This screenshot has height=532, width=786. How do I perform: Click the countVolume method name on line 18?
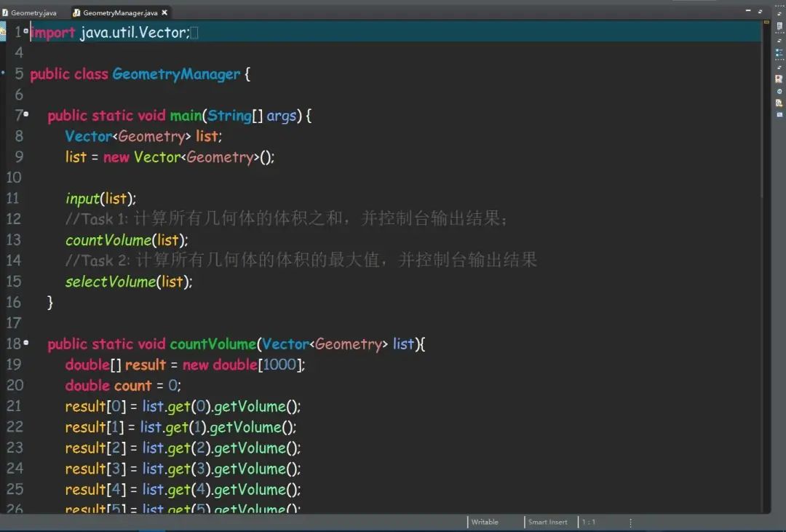click(213, 344)
